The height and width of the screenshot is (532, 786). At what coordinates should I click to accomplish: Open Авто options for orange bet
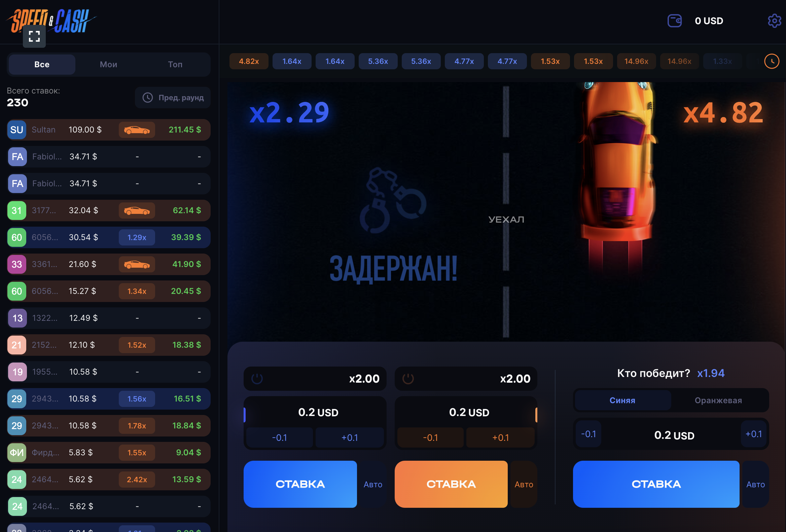[x=524, y=484]
